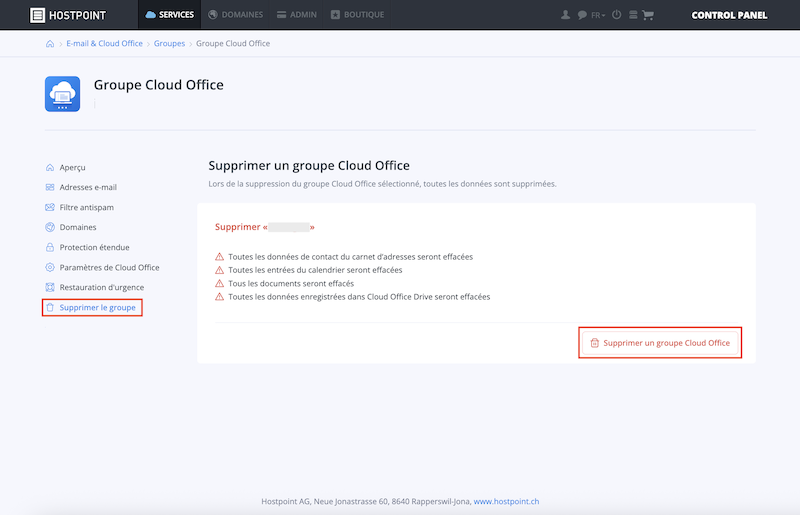The image size is (800, 515).
Task: Open Paramètres de Cloud Office
Action: click(x=109, y=267)
